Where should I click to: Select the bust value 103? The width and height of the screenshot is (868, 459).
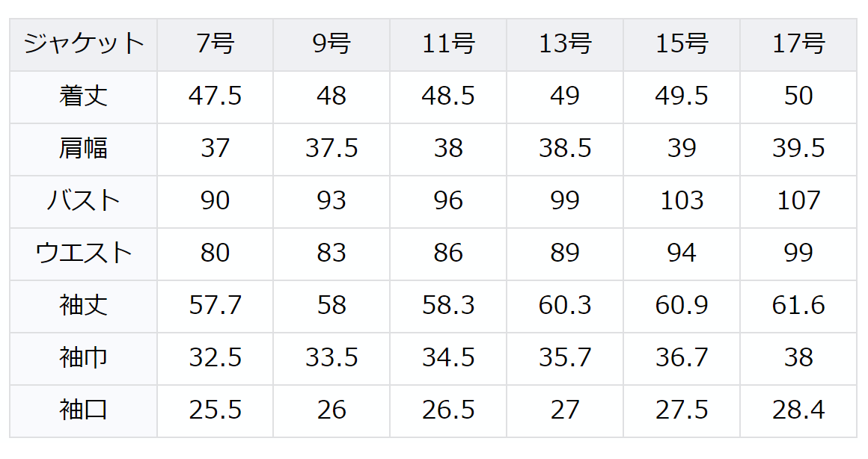(x=682, y=201)
